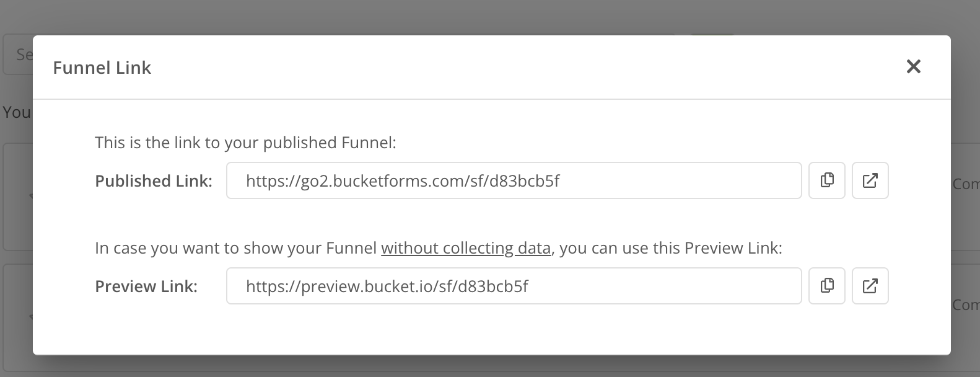Click the underlined 'without collecting data' text
Image resolution: width=980 pixels, height=377 pixels.
pos(465,248)
